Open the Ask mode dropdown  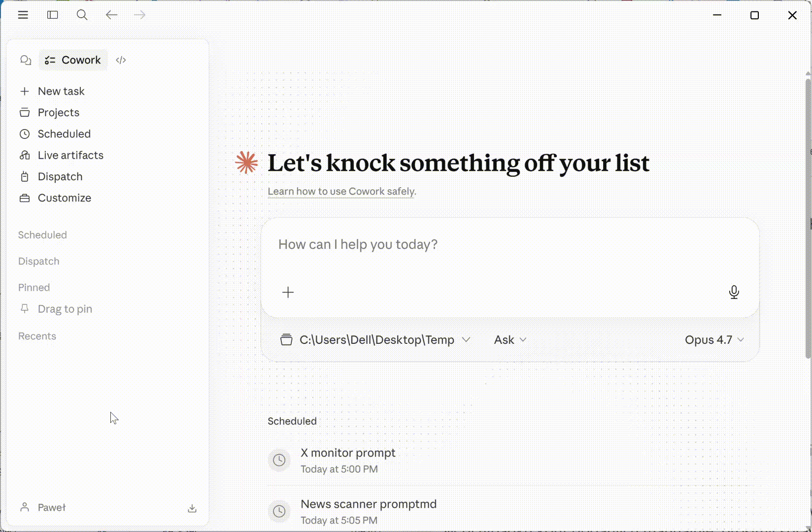[x=510, y=340]
